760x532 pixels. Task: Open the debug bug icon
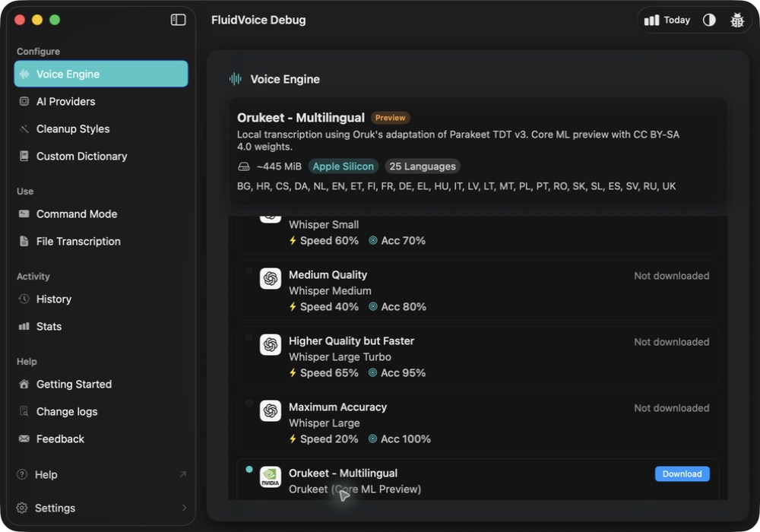pos(736,20)
